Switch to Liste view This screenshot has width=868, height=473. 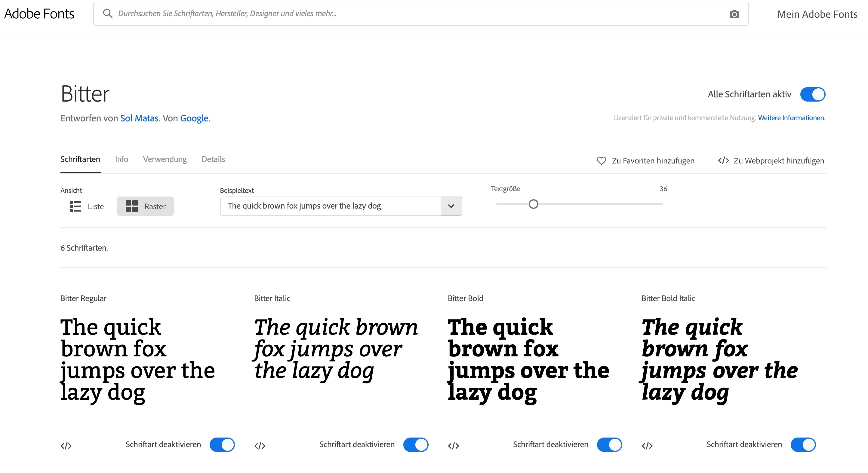point(87,206)
